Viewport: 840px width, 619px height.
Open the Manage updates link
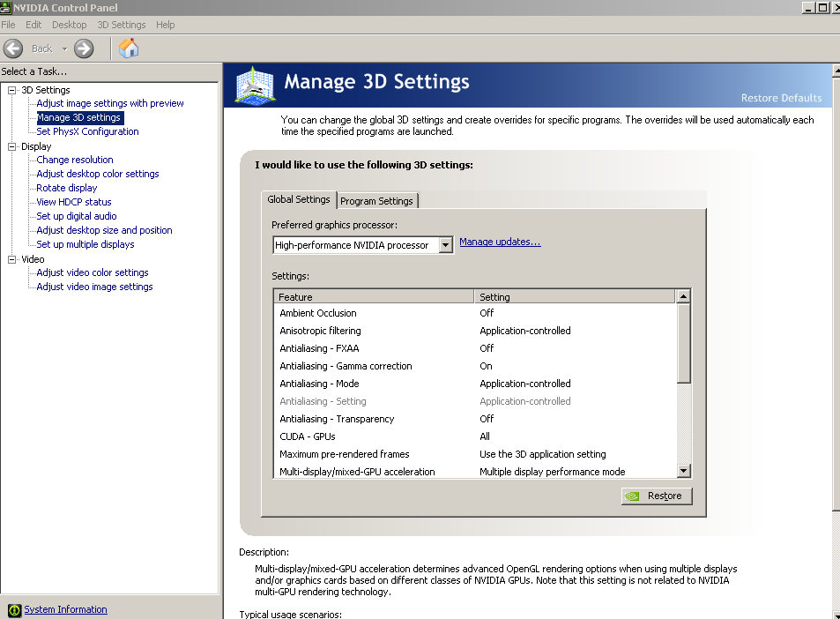(500, 242)
